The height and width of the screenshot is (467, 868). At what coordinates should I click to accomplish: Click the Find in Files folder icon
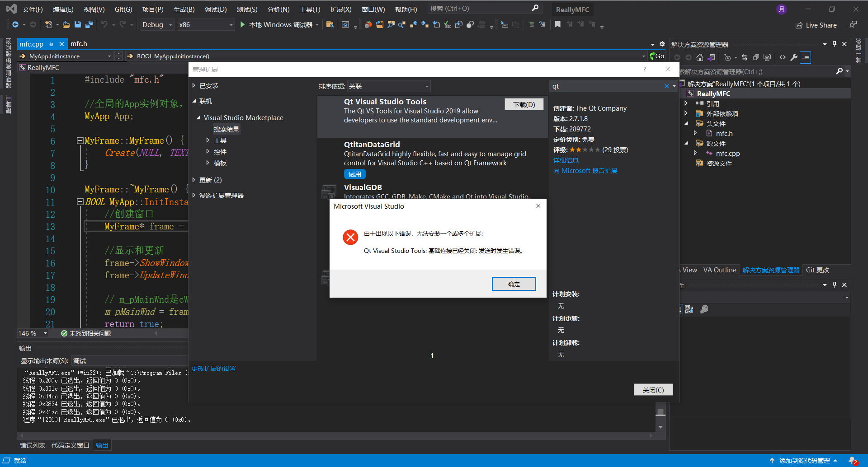[x=330, y=25]
